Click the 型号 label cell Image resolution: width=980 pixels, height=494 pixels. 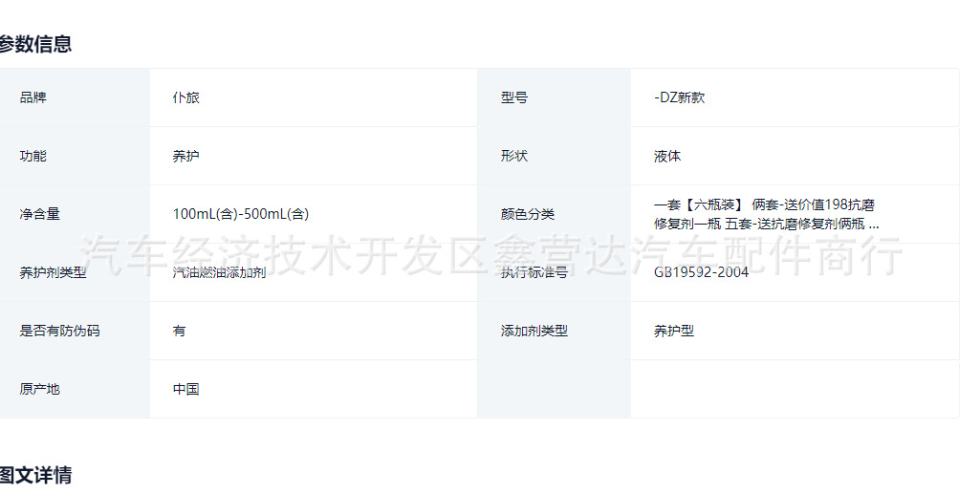coord(554,97)
